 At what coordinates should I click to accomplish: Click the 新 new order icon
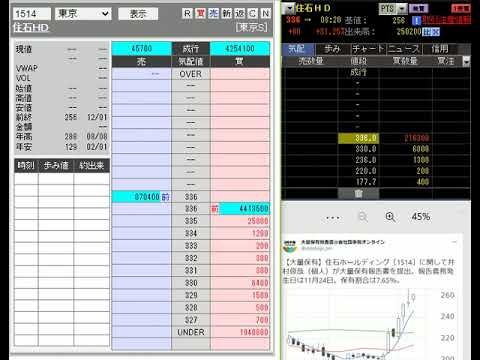coord(226,13)
